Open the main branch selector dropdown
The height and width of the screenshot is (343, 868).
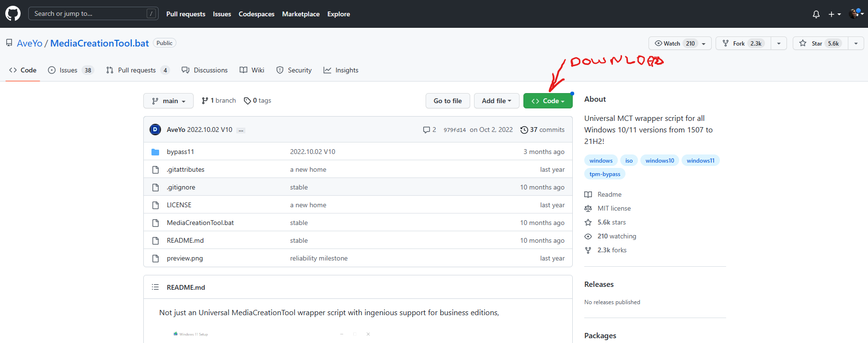click(x=168, y=101)
